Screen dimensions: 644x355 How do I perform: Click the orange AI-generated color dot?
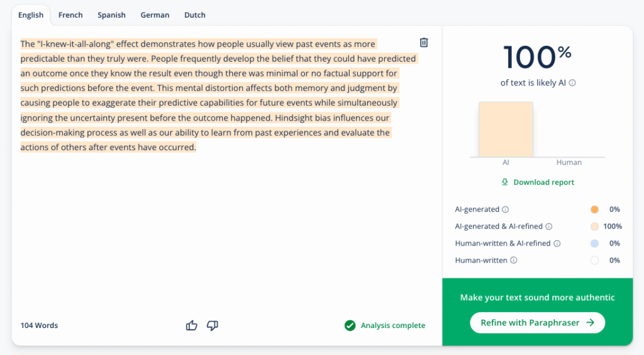(x=594, y=210)
